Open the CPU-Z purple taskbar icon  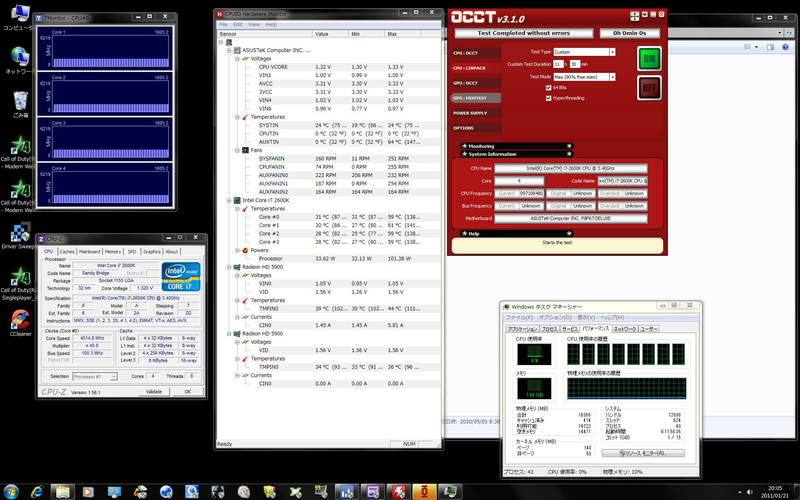tap(372, 491)
